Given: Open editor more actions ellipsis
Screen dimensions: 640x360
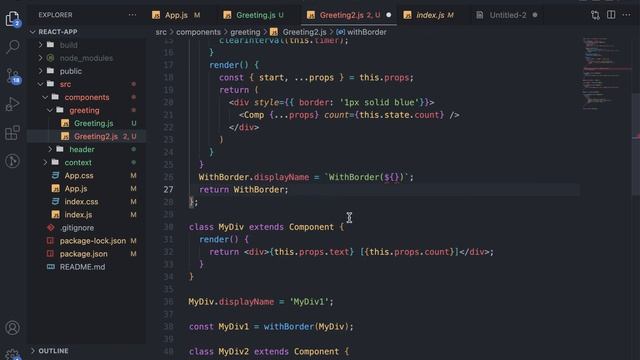Looking at the screenshot, I should 627,15.
